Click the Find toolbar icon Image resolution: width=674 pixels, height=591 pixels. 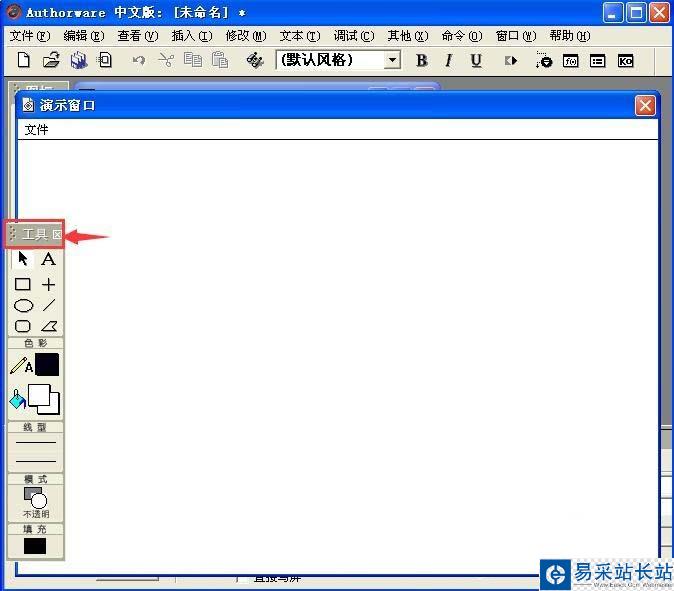tap(255, 60)
